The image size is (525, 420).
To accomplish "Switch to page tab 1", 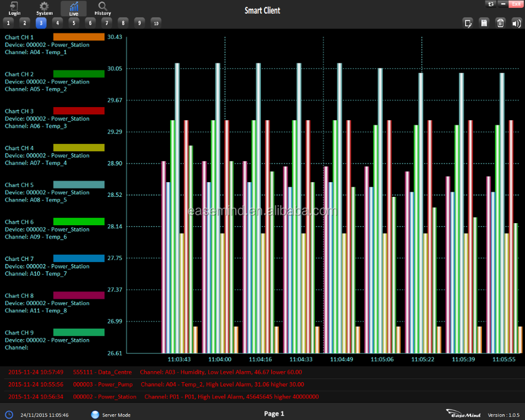I will click(8, 23).
